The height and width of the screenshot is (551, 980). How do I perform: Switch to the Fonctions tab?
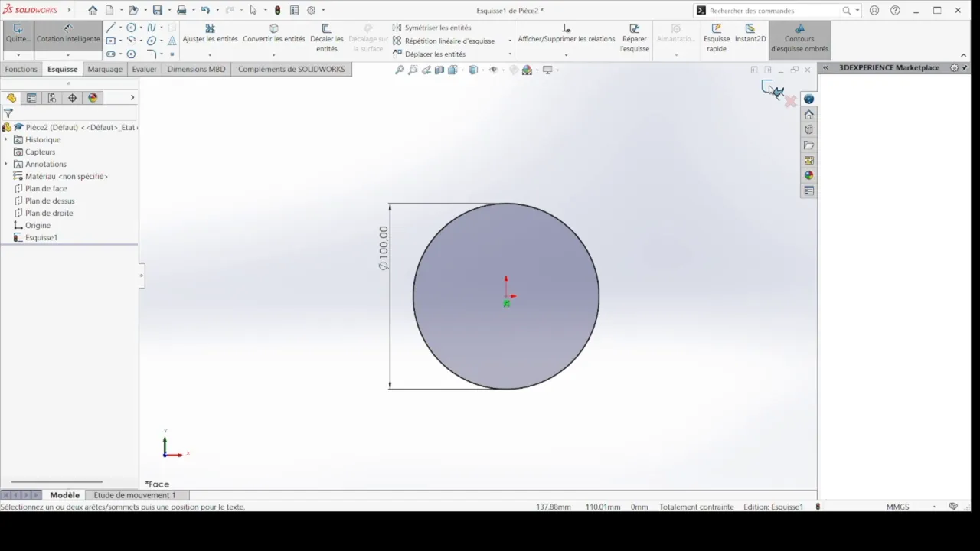21,69
